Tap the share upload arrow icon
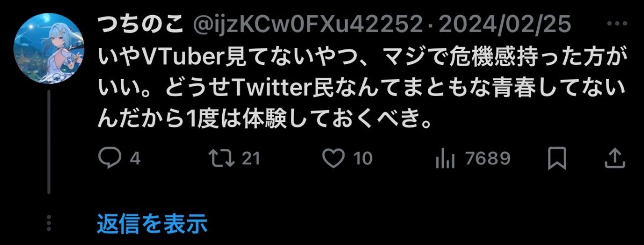644x245 pixels. 613,158
